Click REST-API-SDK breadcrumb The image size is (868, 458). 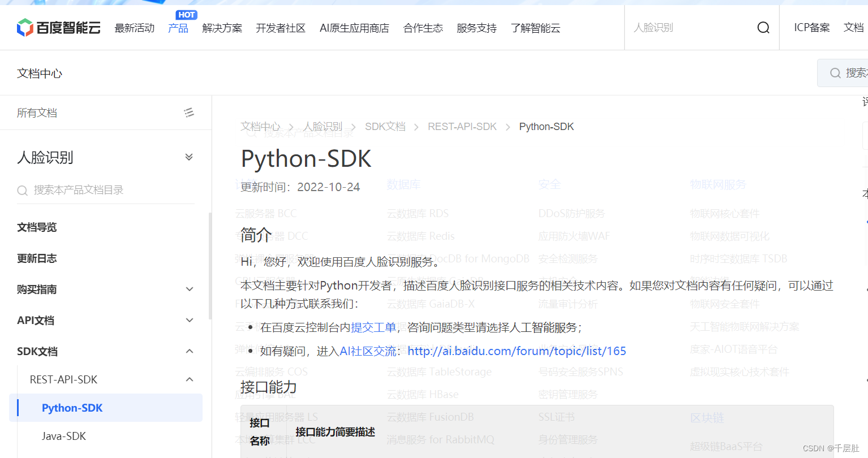[462, 127]
